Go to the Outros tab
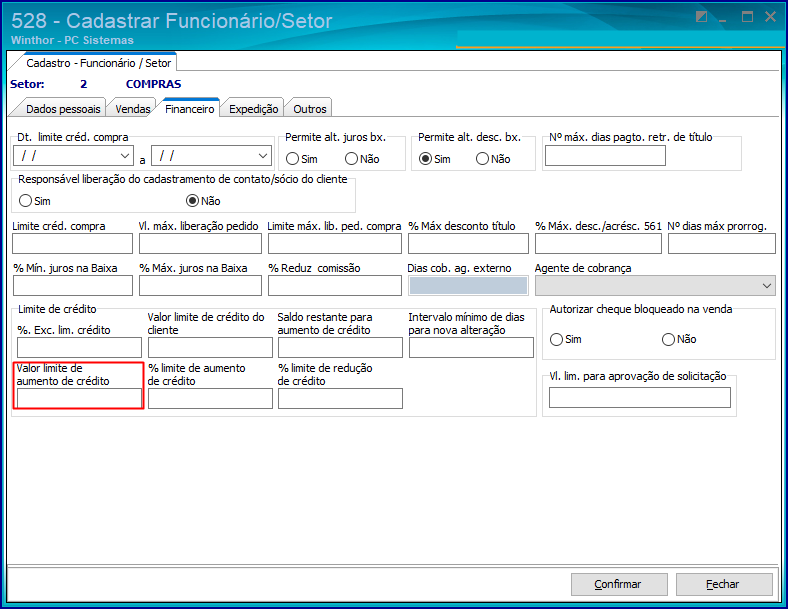 [310, 109]
